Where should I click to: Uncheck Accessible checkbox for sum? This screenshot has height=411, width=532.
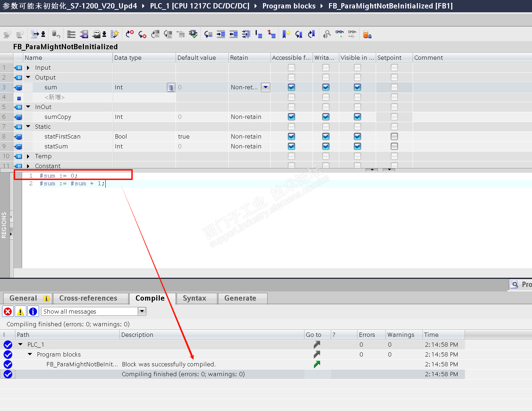(291, 87)
